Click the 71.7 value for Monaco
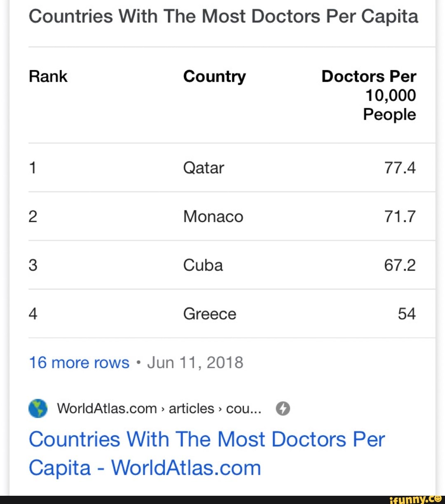 [x=400, y=217]
